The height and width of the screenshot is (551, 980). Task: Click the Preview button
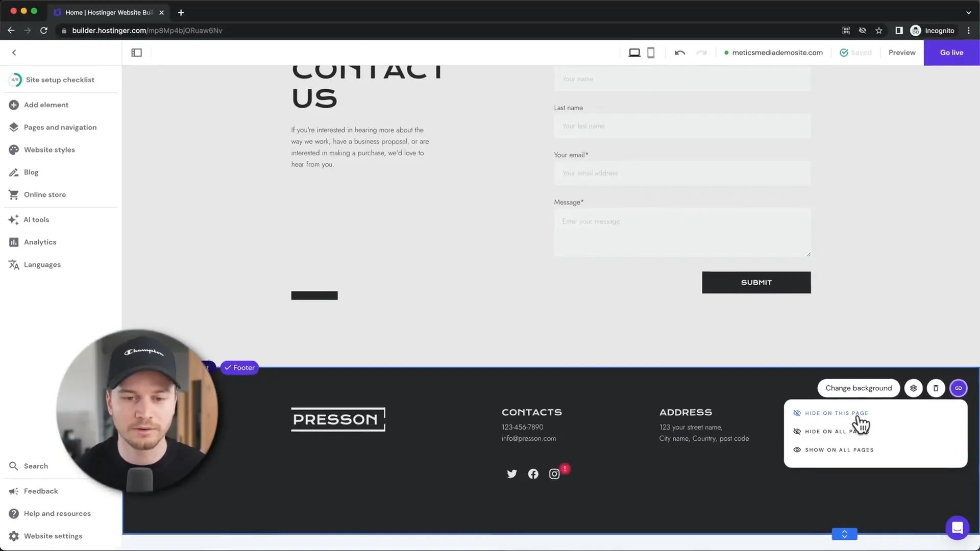click(x=902, y=53)
